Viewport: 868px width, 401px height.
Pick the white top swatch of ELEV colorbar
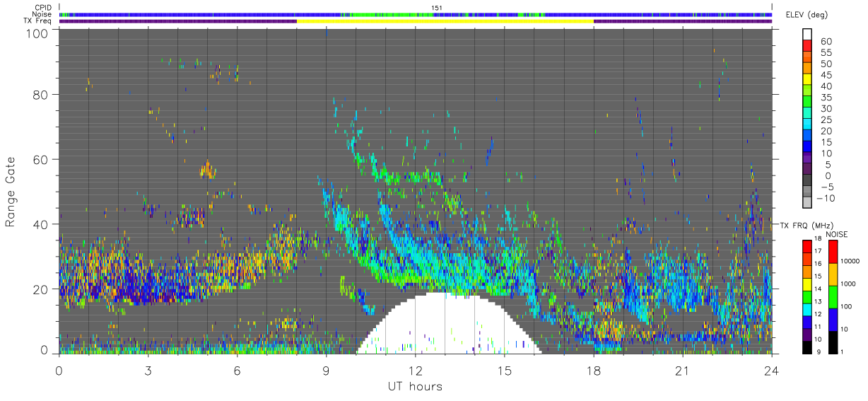tap(807, 33)
